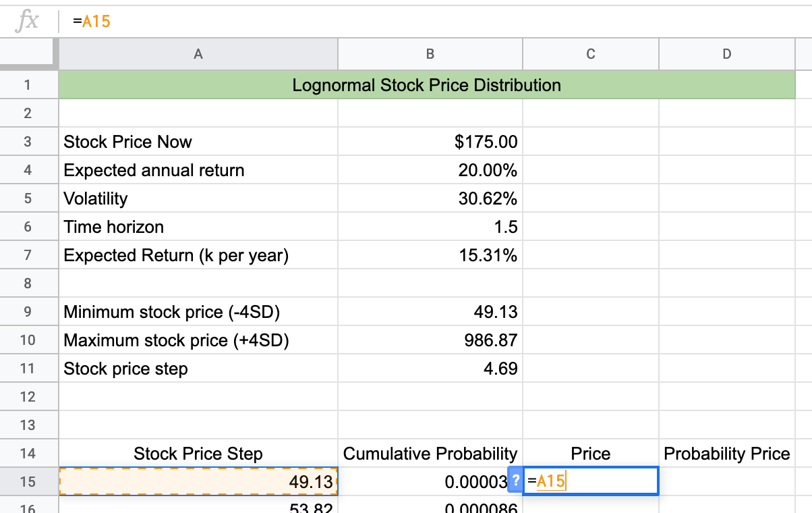Select row 4 header
Image resolution: width=812 pixels, height=513 pixels.
[x=28, y=170]
